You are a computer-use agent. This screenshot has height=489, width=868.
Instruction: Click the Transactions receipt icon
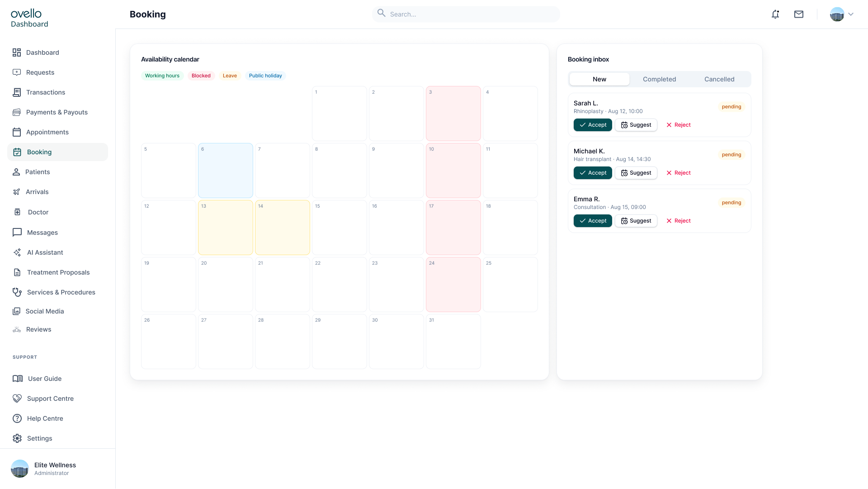[17, 92]
